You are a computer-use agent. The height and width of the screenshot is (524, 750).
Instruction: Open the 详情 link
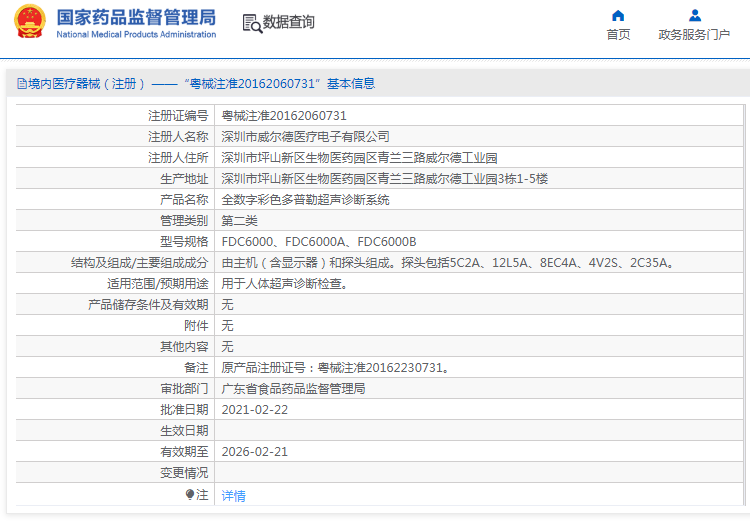pyautogui.click(x=233, y=496)
